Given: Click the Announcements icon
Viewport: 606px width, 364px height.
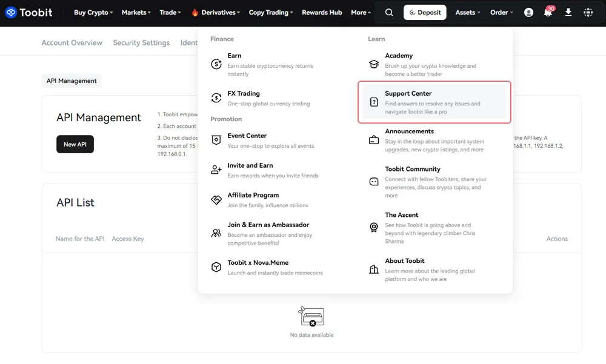Looking at the screenshot, I should tap(374, 140).
